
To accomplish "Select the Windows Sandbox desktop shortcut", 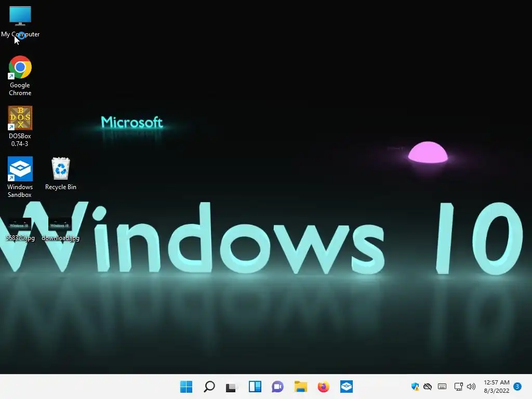I will point(20,177).
